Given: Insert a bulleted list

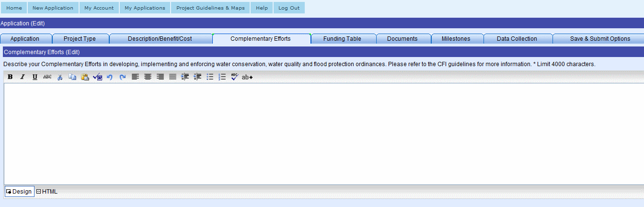Looking at the screenshot, I should (210, 77).
